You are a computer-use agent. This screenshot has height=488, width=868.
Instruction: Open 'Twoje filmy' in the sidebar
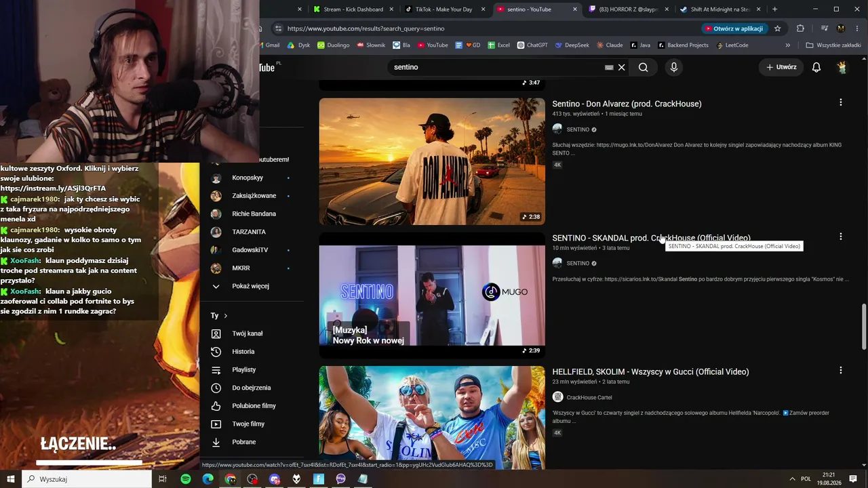[x=238, y=424]
